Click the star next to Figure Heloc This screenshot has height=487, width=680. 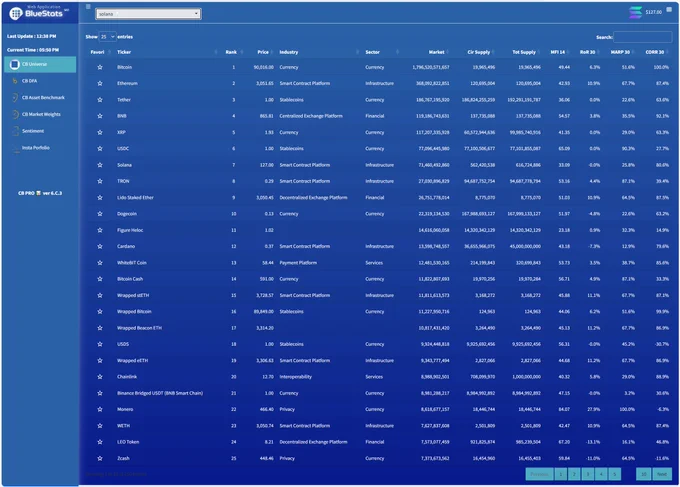click(100, 230)
